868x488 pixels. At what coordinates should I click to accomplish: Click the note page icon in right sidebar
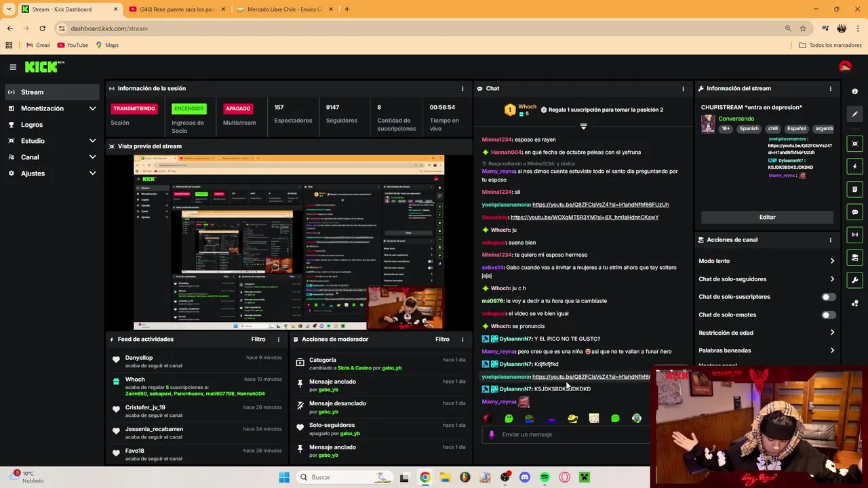click(854, 189)
